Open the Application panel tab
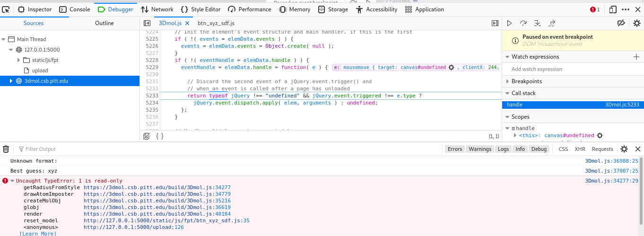 425,9
